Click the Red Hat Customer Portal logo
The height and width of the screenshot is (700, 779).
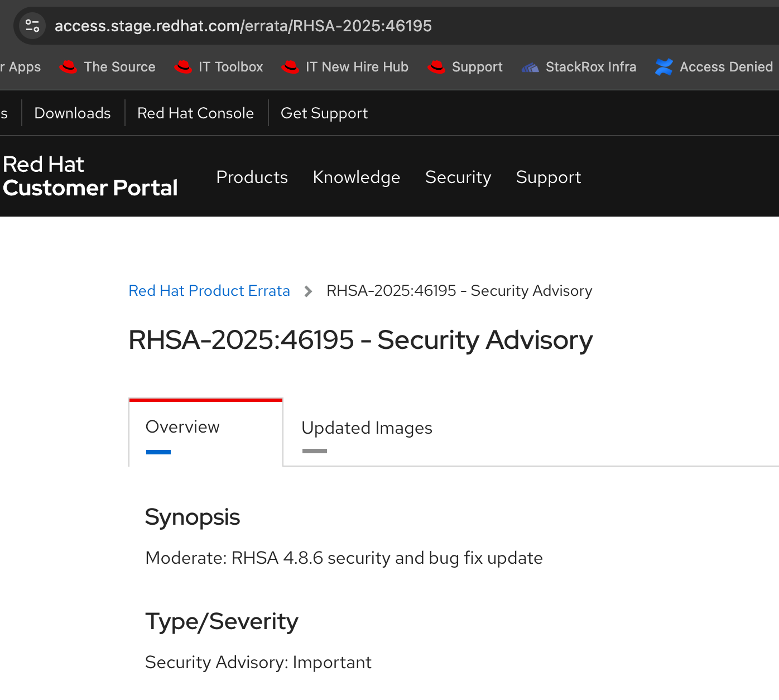[90, 176]
